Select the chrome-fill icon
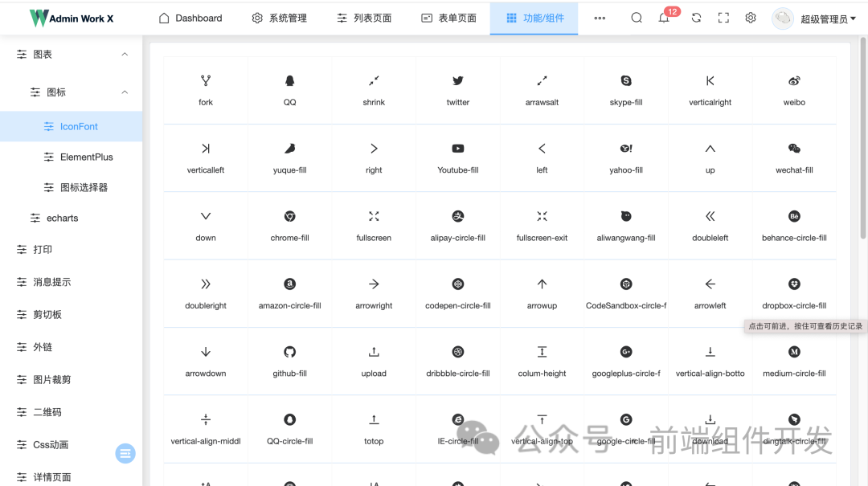 click(289, 216)
